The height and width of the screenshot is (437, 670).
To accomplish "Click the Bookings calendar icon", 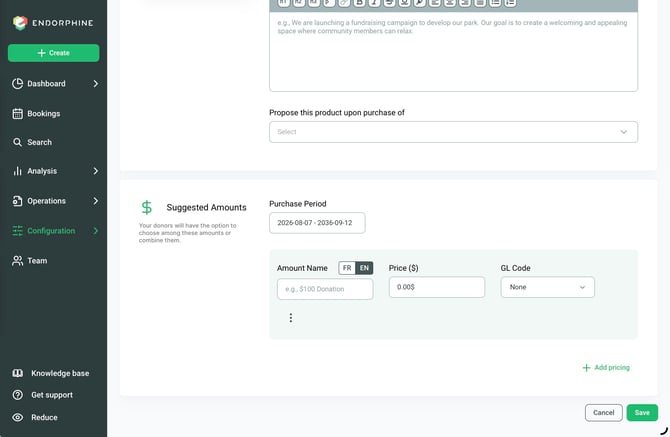I will coord(18,114).
